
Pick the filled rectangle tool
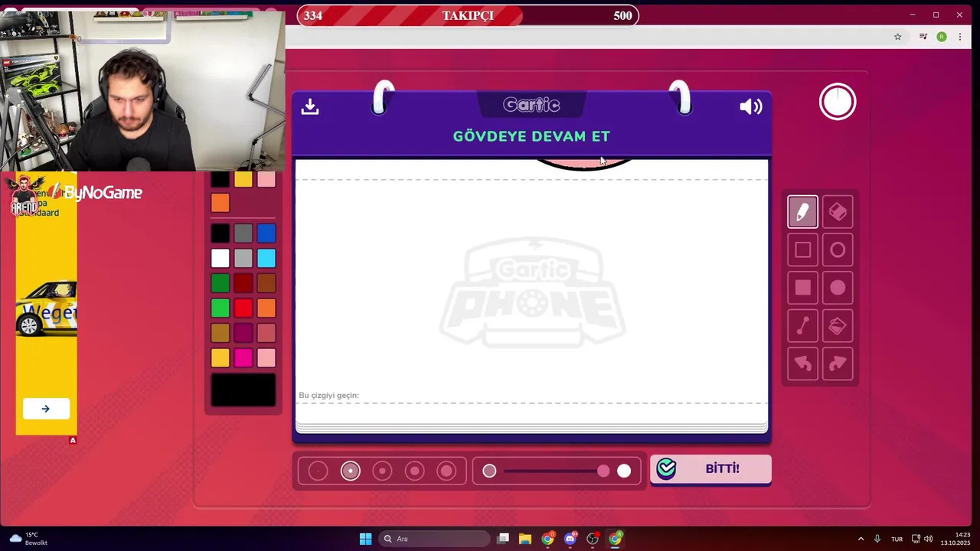(x=802, y=288)
